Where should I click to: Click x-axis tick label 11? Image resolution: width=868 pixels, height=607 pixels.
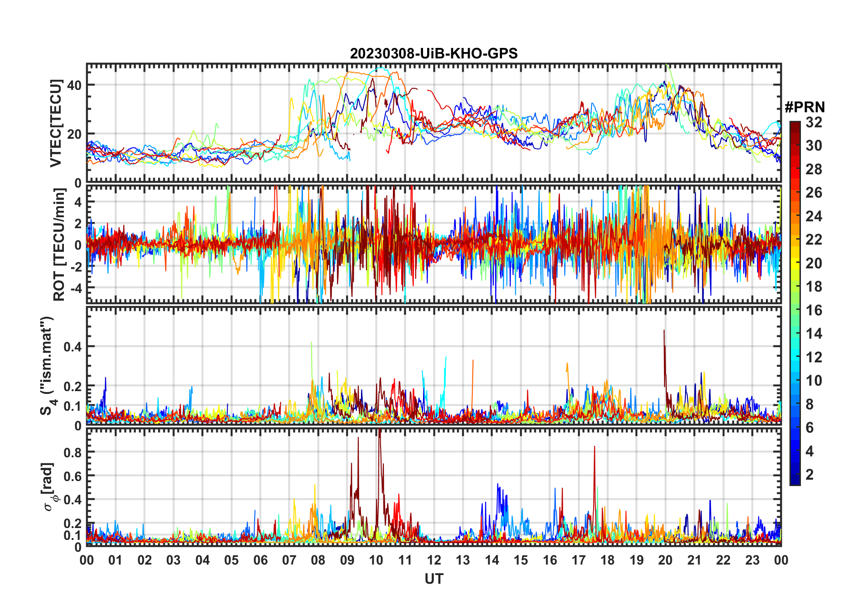(x=405, y=560)
